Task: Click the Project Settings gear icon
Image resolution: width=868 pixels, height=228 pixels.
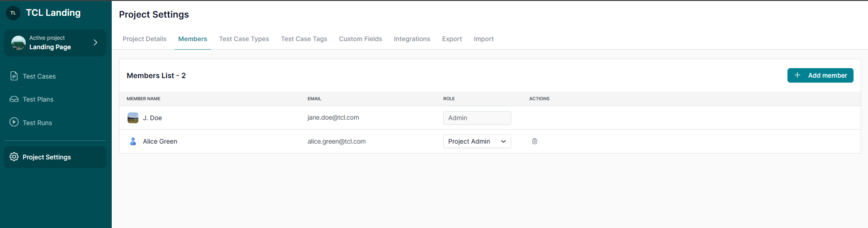Action: coord(14,157)
